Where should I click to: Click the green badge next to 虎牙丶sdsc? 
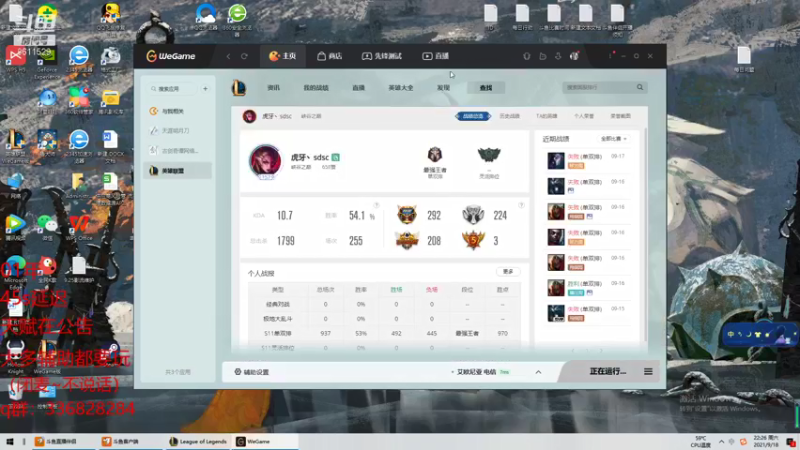click(336, 157)
